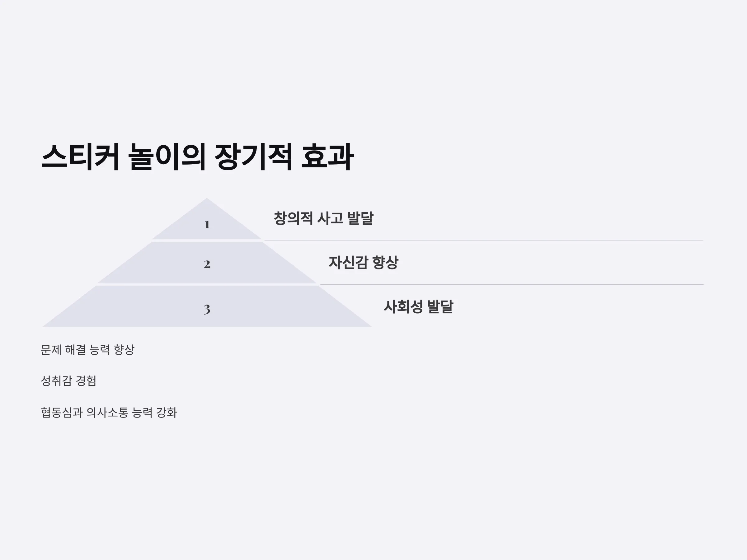Click the word 놀이의 in the title

tap(167, 157)
